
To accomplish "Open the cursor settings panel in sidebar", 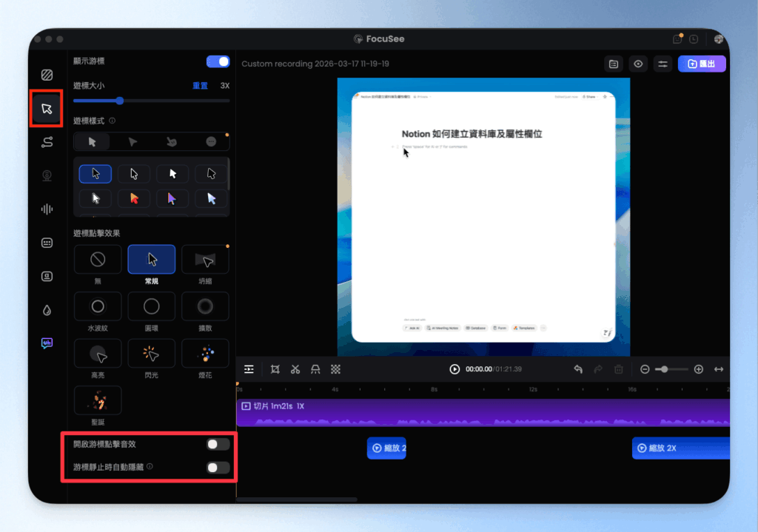I will point(47,108).
